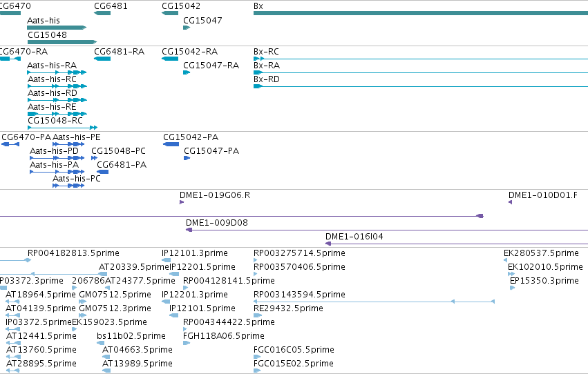Select the DME1-019G06.R marker
Screen dimensions: 588x374
pos(182,202)
